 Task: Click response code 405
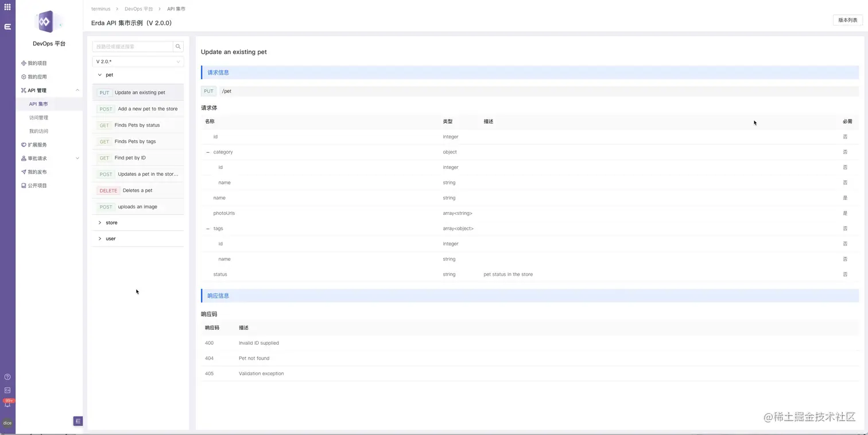(209, 374)
